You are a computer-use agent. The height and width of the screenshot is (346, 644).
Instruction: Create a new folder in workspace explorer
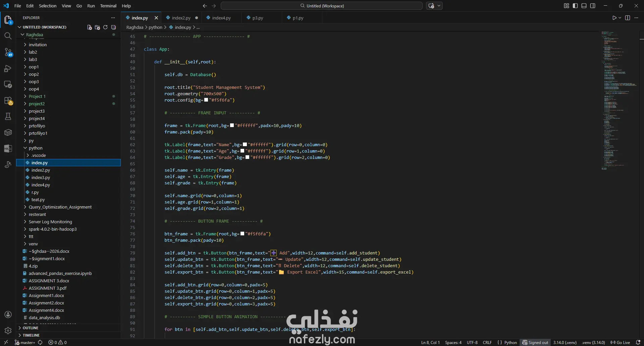(97, 27)
